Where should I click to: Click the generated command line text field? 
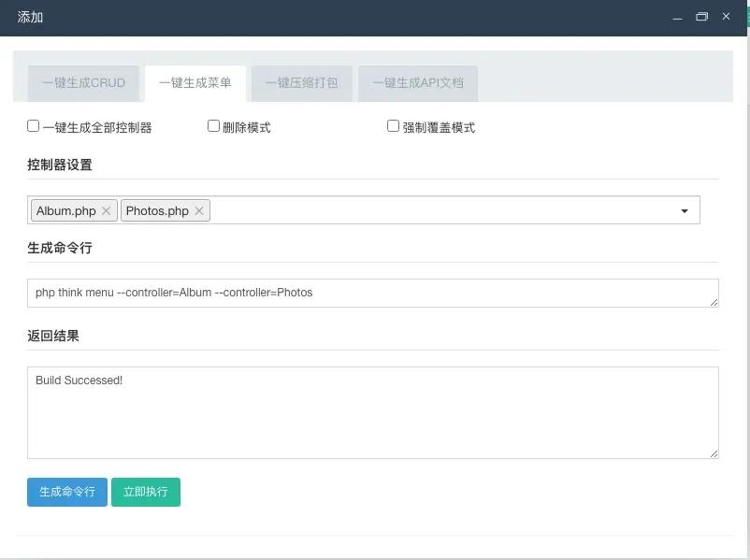coord(372,294)
